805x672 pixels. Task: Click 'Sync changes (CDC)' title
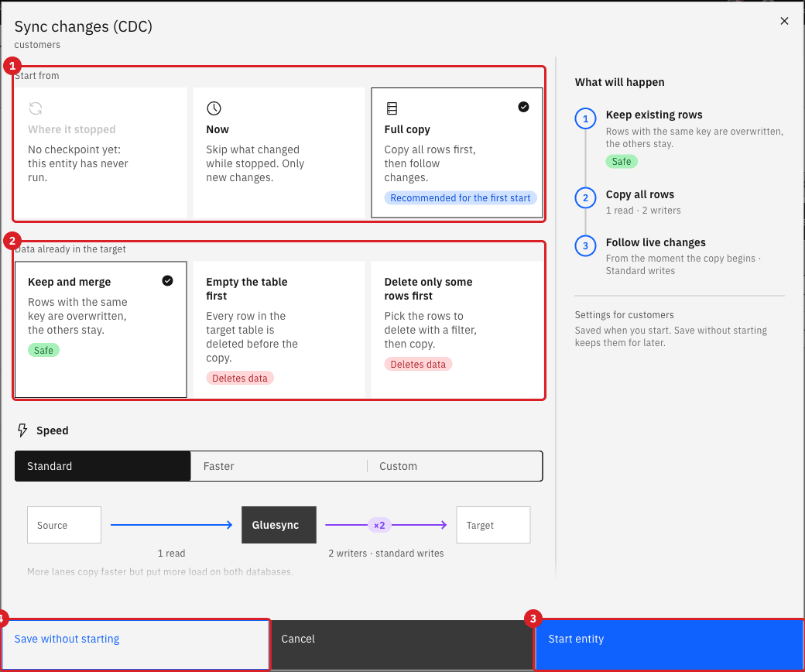[x=83, y=26]
